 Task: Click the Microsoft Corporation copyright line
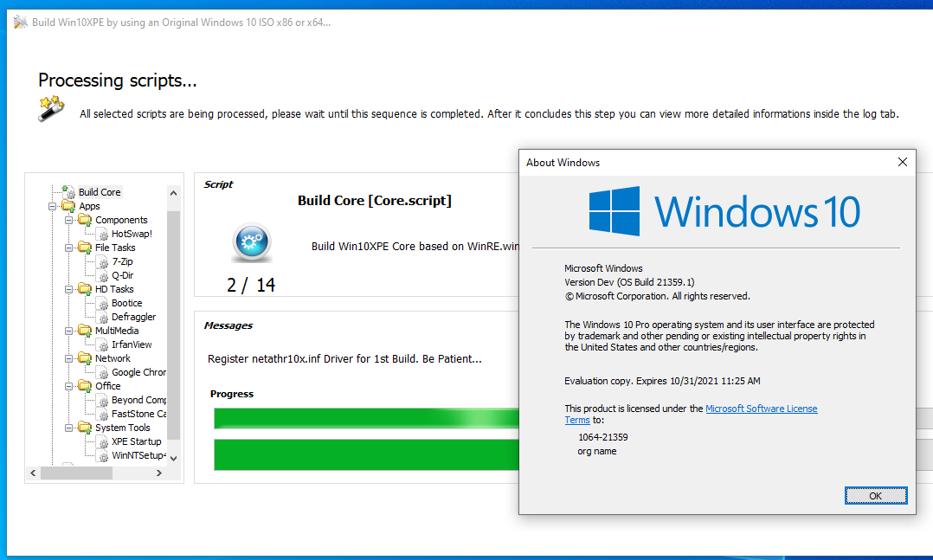click(x=657, y=296)
